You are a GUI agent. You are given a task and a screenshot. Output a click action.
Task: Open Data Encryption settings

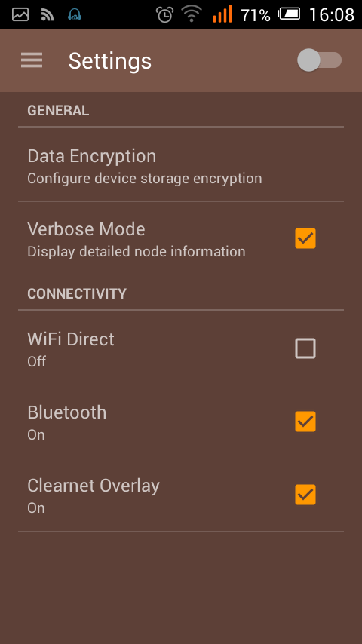[x=181, y=165]
